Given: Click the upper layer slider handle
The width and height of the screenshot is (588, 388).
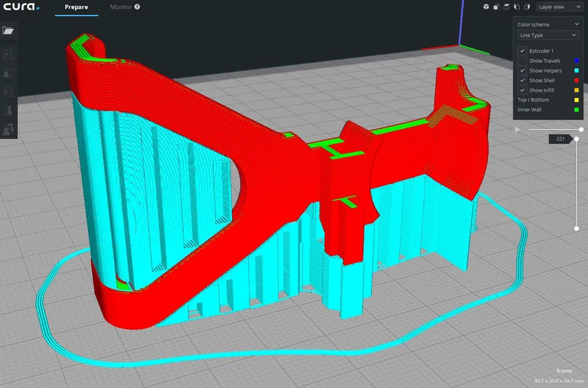Looking at the screenshot, I should click(x=577, y=139).
